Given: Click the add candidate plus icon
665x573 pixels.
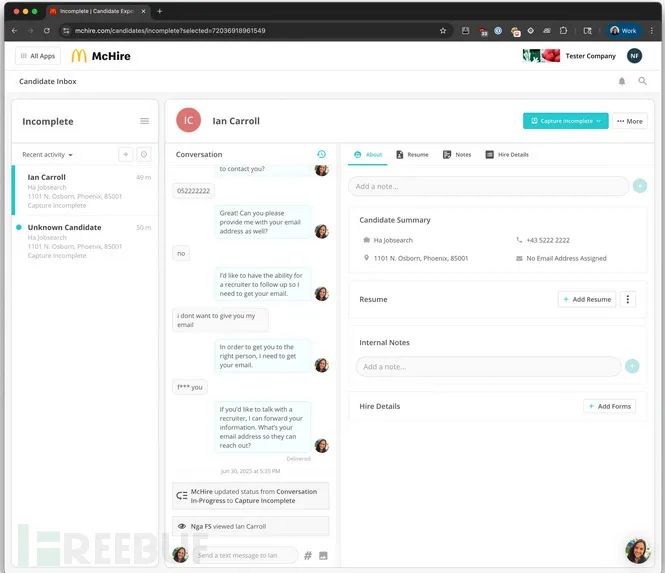Looking at the screenshot, I should 126,154.
